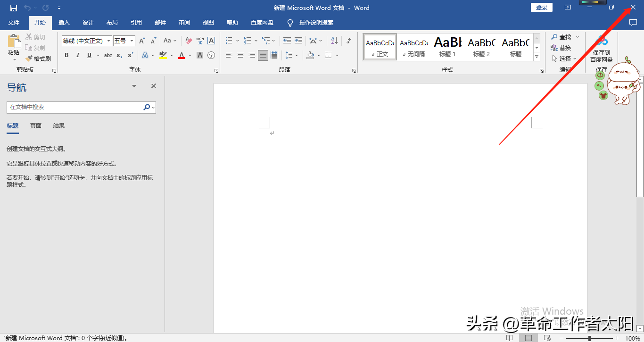Screen dimensions: 644x342
Task: Open the phonetic guide (wén) tool
Action: (200, 41)
